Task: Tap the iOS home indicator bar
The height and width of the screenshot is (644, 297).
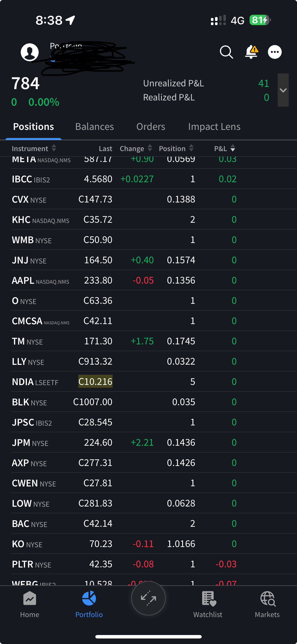Action: click(x=148, y=636)
